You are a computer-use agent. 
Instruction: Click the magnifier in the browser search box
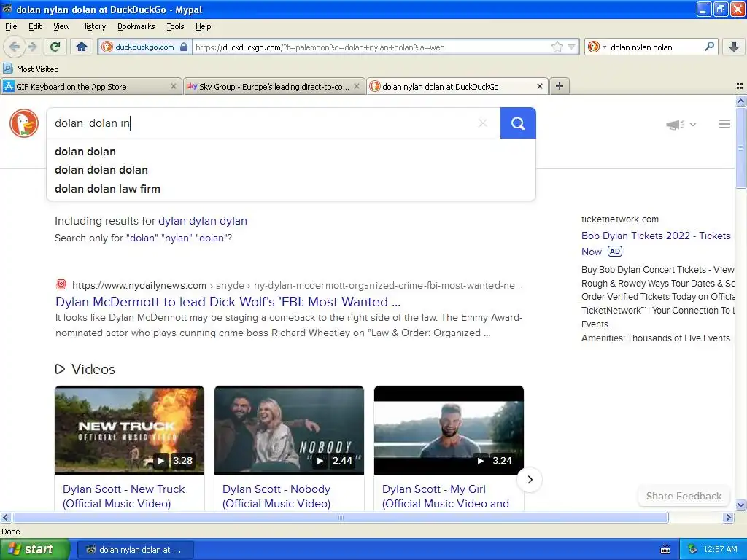click(709, 46)
